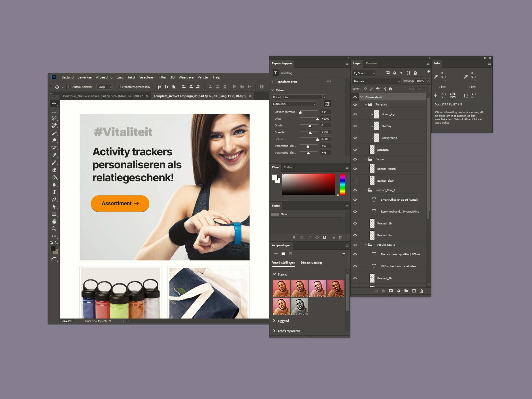Select the Horizontal Type tool
Screen dimensions: 532x399
click(x=54, y=192)
